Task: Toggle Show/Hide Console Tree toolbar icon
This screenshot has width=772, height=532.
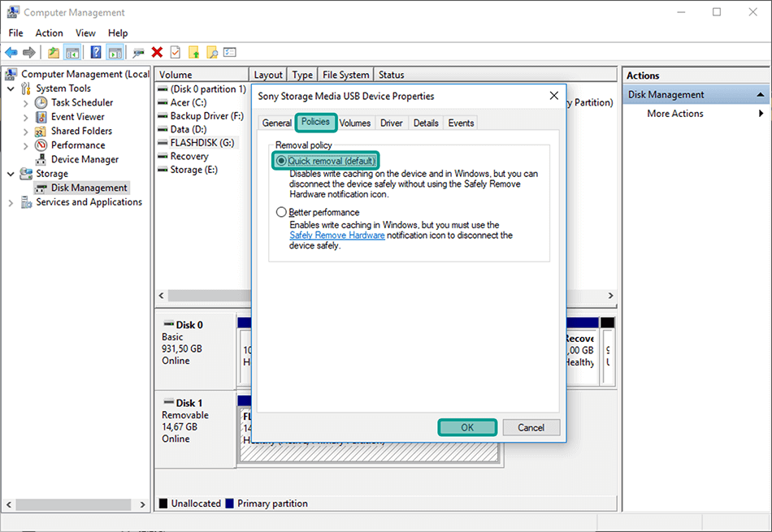Action: pyautogui.click(x=72, y=52)
